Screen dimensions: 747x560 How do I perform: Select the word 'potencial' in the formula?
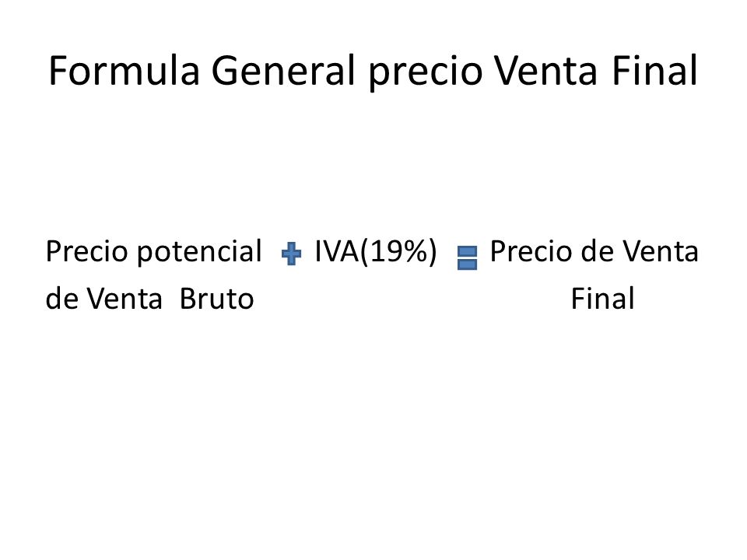(x=199, y=252)
